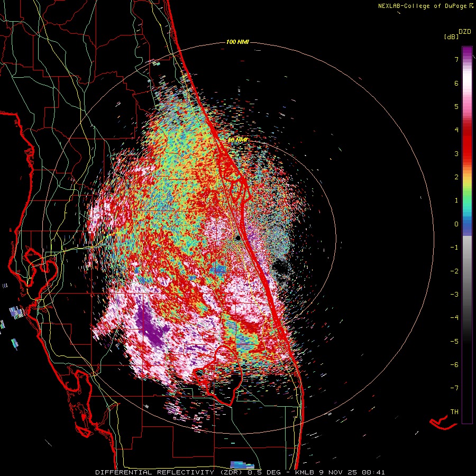Screen dimensions: 476x476
Task: Click the -1 value on the scale
Action: [454, 248]
